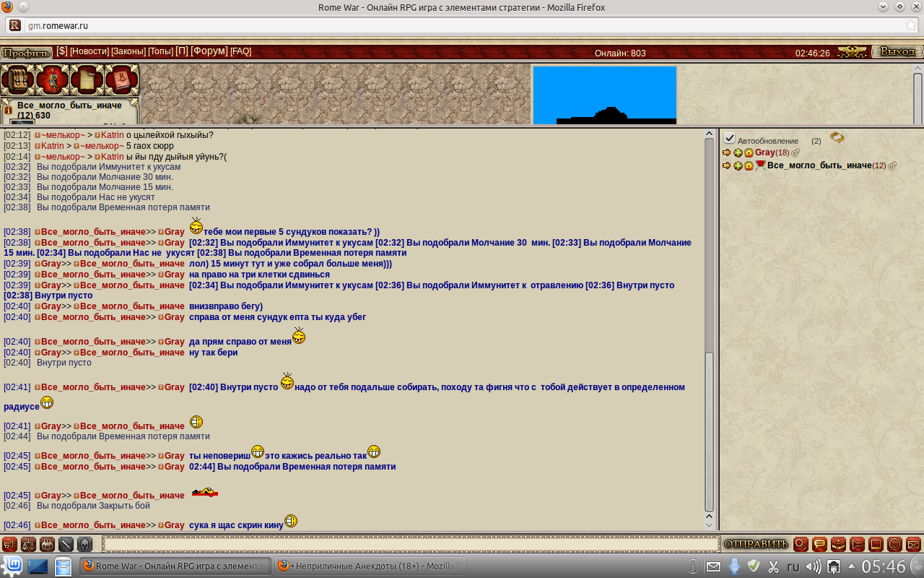This screenshot has height=578, width=924.
Task: Click the Профиль button
Action: pos(27,53)
